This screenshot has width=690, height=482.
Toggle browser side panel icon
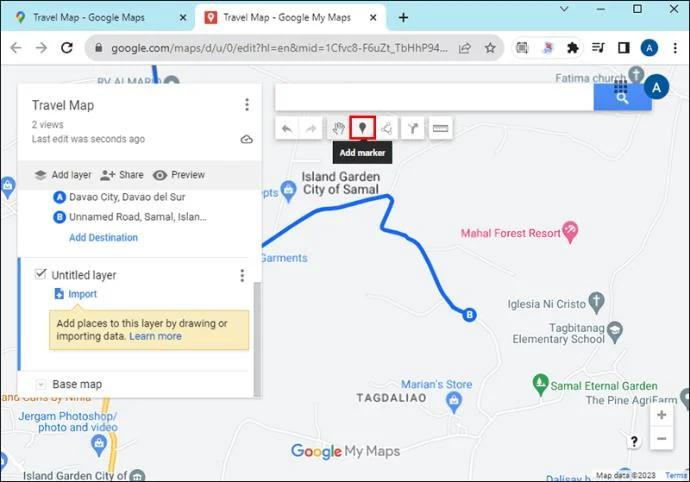click(x=624, y=48)
